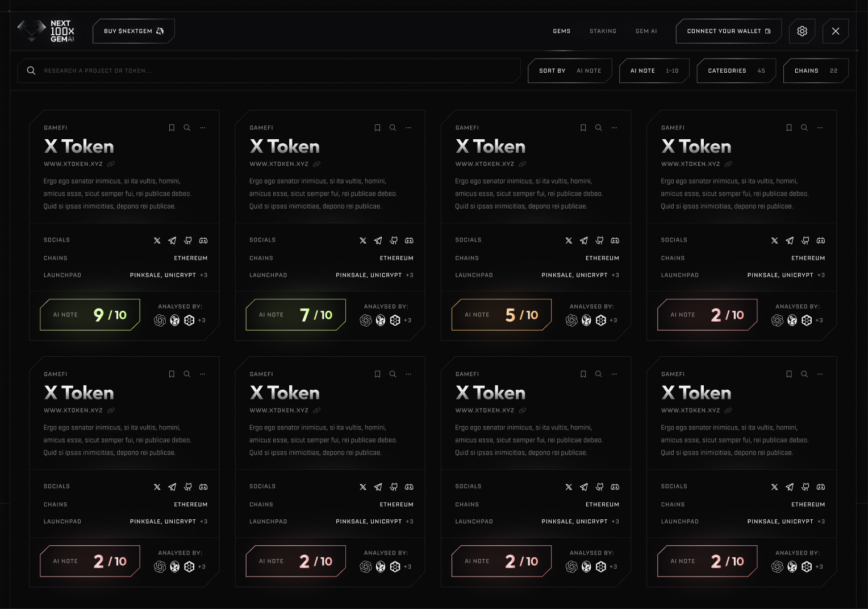Click Connect Your Wallet button
Image resolution: width=868 pixels, height=609 pixels.
(728, 31)
